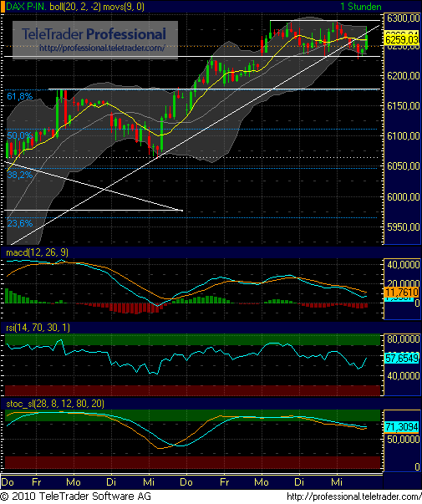Click the RSI value tag 57,6549
This screenshot has height=504, width=422.
click(x=402, y=358)
